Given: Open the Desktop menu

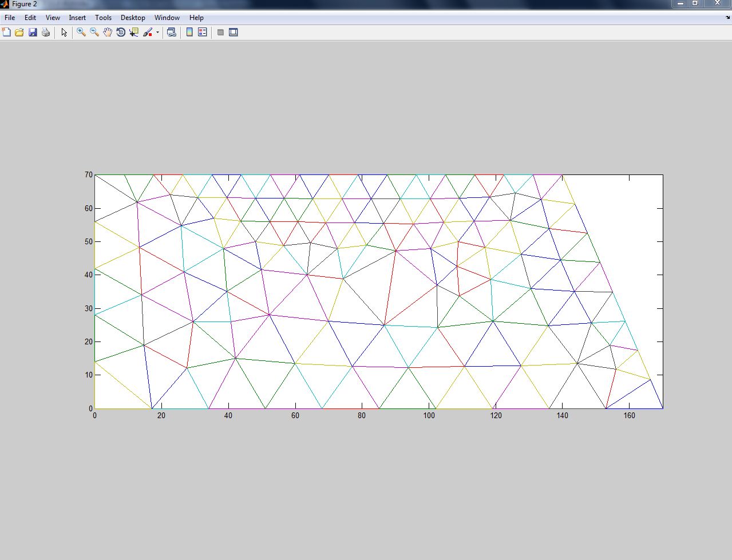Looking at the screenshot, I should (133, 18).
